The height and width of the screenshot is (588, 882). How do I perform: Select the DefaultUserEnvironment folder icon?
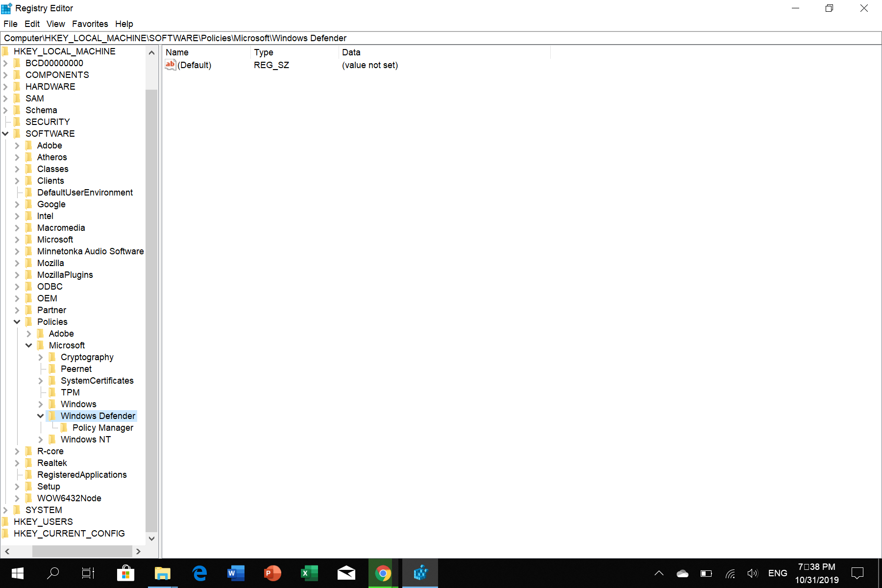29,193
